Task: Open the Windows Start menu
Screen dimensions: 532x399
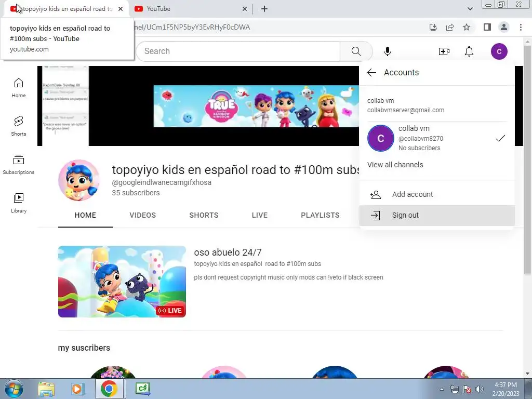Action: tap(14, 389)
